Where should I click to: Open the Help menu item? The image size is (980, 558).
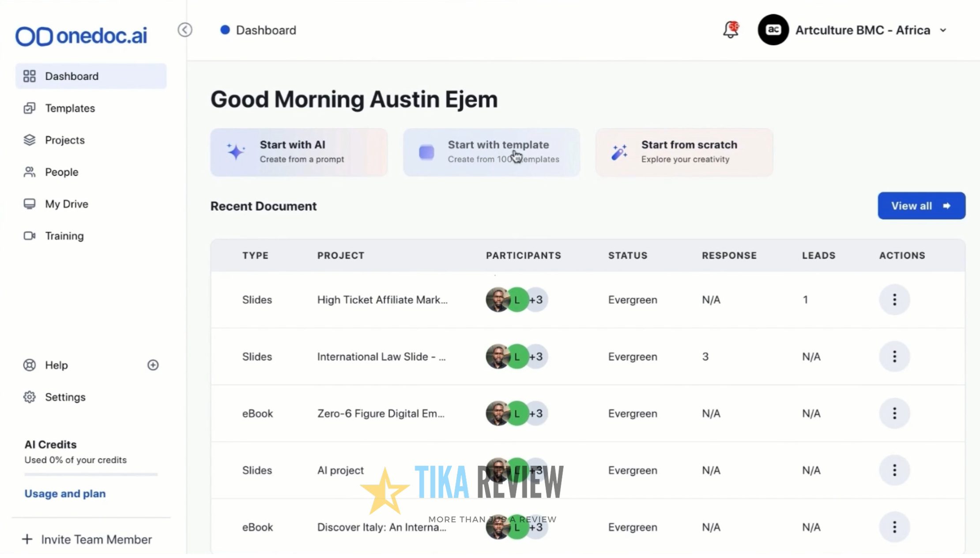56,365
